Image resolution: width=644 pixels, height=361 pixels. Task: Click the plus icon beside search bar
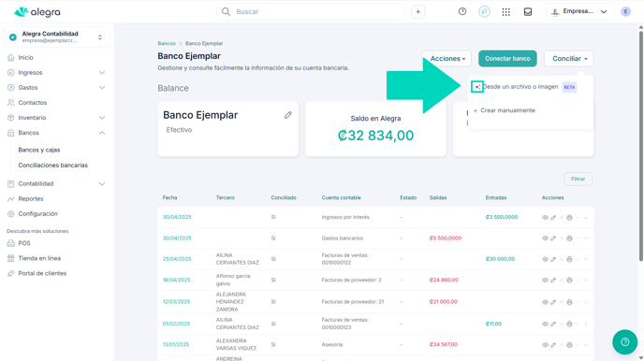click(417, 12)
